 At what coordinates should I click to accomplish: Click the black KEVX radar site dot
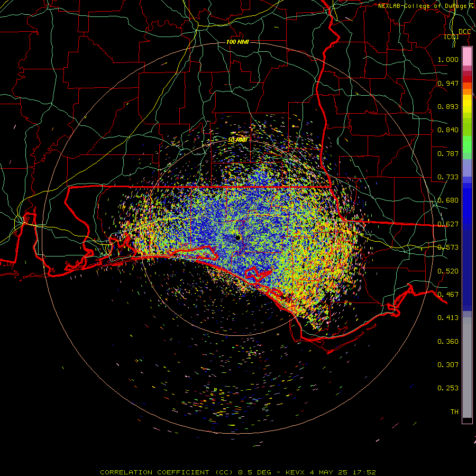[x=238, y=238]
